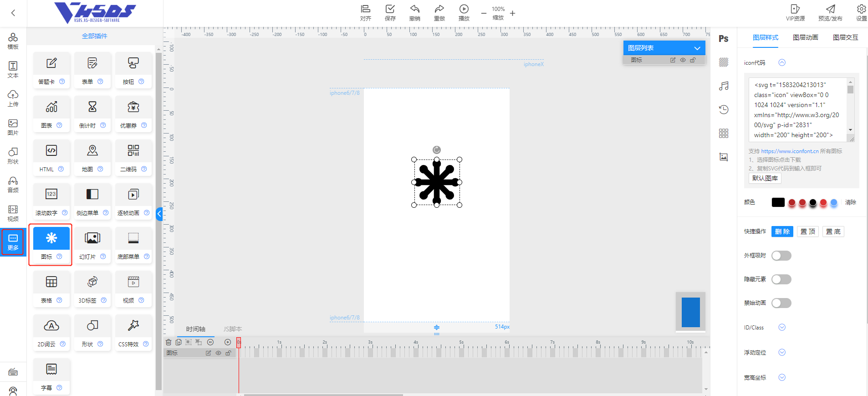868x396 pixels.
Task: Add the 幻灯片 slideshow plugin
Action: tap(92, 245)
